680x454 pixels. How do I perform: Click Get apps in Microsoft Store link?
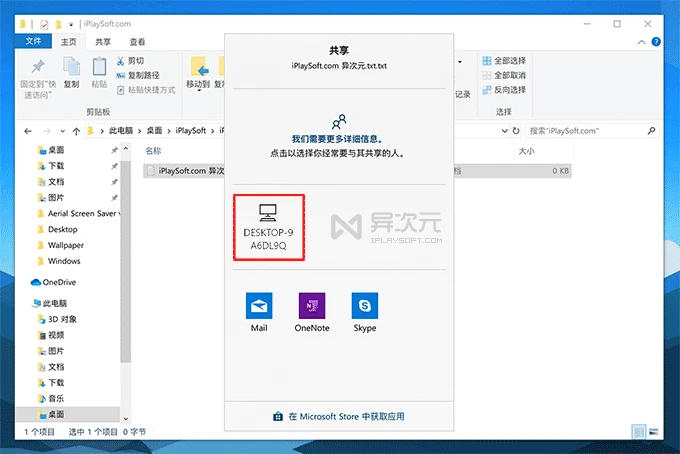339,416
